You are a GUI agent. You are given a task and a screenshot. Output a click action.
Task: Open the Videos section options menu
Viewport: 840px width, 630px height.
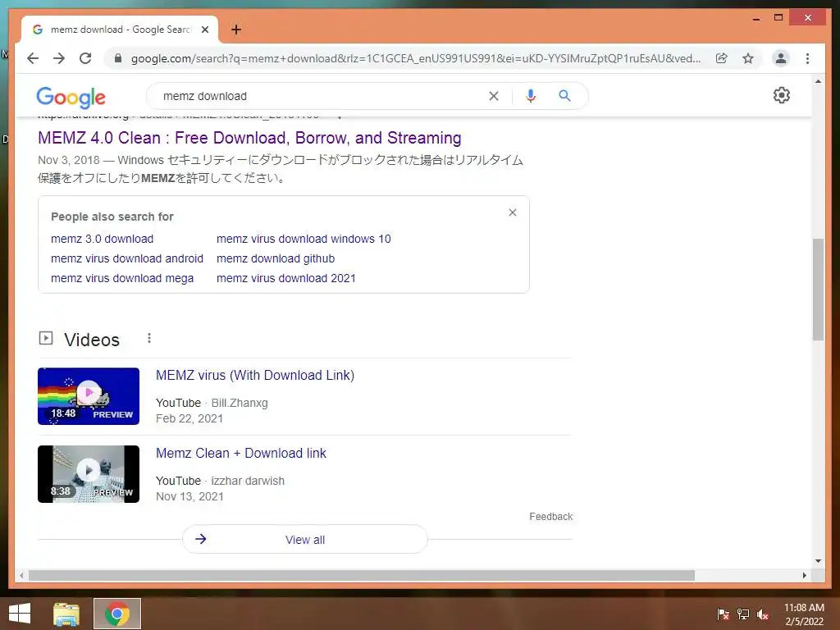click(149, 338)
